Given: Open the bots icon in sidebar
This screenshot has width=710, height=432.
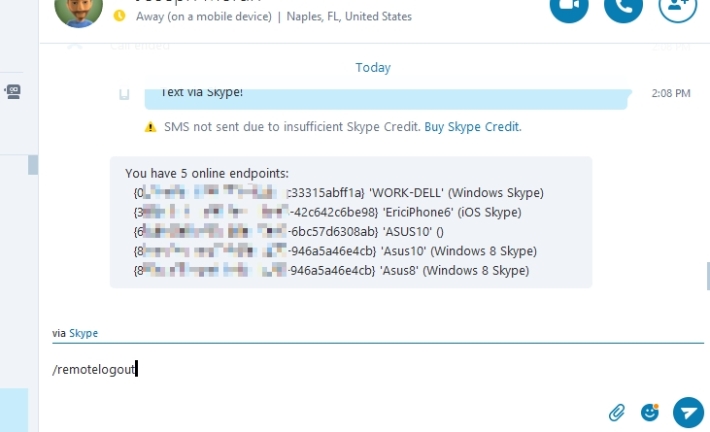Looking at the screenshot, I should point(13,91).
